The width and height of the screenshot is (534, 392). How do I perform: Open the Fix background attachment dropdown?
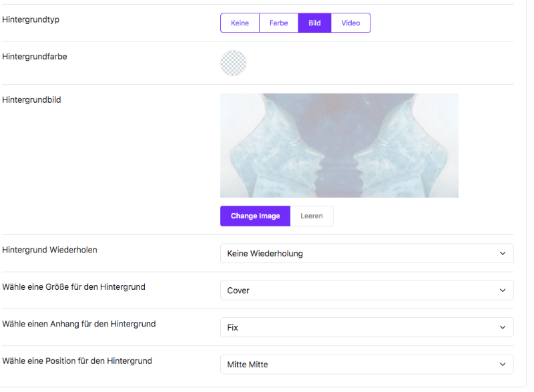pyautogui.click(x=366, y=327)
